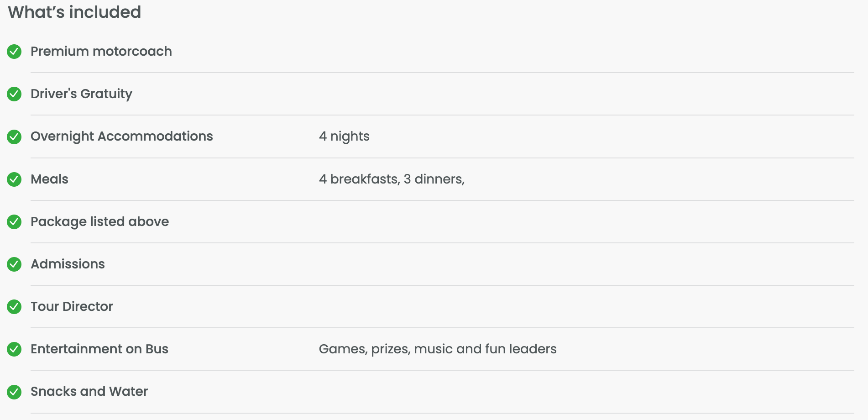Click the Driver's Gratuity text
The image size is (868, 420).
(x=81, y=94)
